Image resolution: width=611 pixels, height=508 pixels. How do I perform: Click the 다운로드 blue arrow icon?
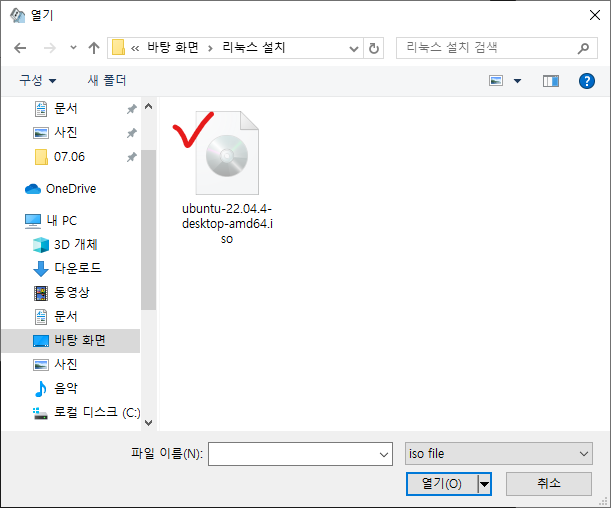pyautogui.click(x=41, y=269)
